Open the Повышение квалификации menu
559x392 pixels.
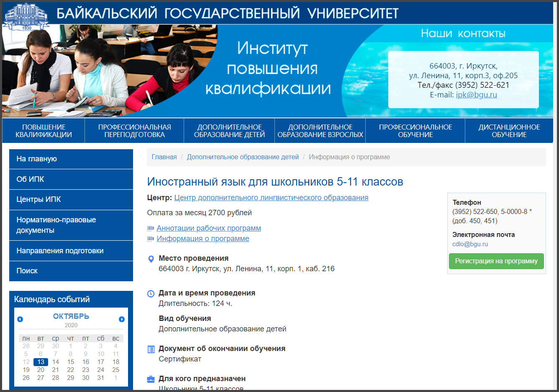44,131
